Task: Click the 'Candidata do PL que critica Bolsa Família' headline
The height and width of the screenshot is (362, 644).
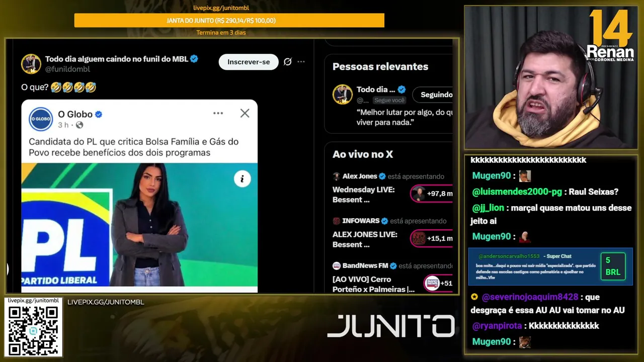Action: (134, 147)
